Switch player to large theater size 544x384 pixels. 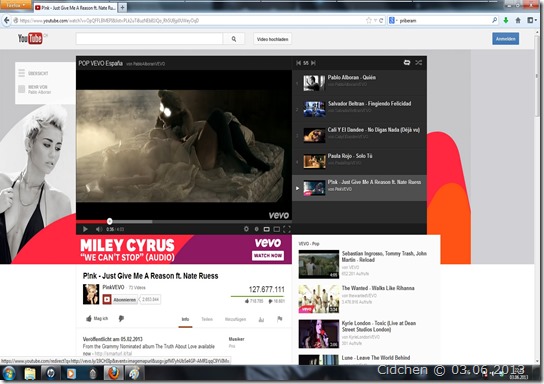[x=277, y=229]
